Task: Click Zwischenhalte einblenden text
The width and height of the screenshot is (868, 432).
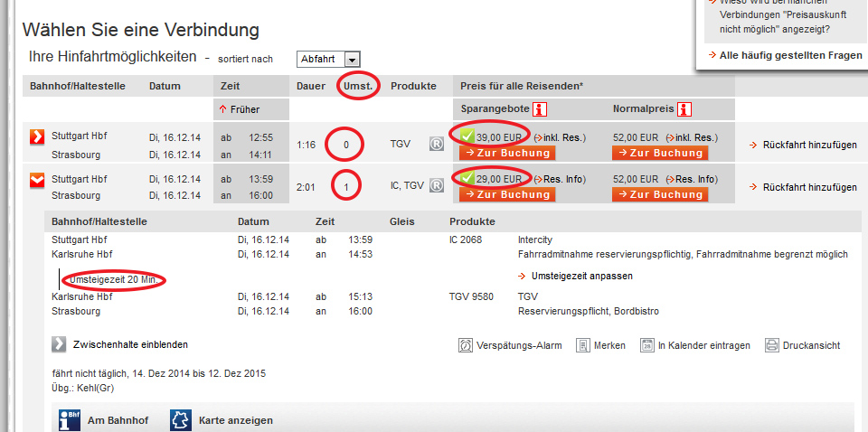Action: click(130, 344)
